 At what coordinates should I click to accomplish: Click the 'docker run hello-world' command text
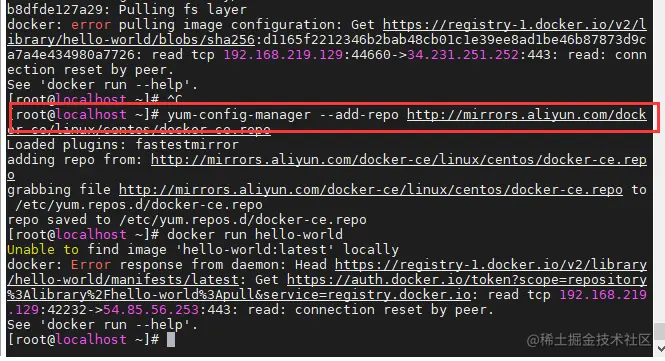click(x=254, y=235)
